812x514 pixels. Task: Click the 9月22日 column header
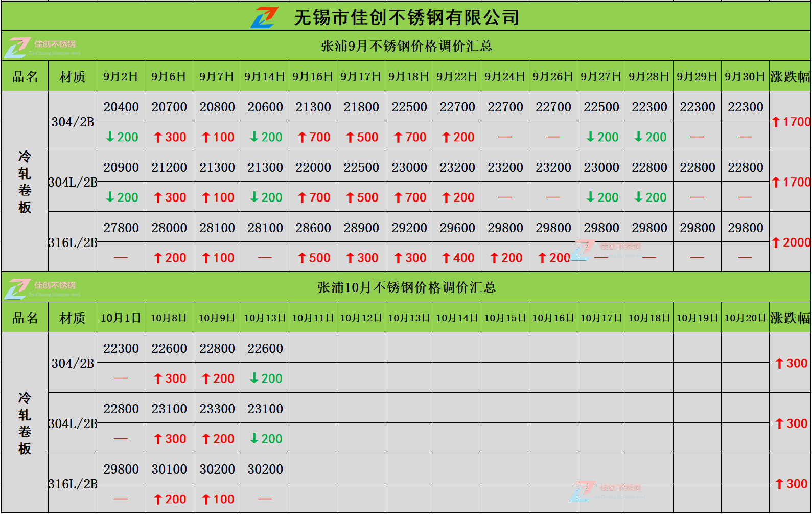pos(457,76)
